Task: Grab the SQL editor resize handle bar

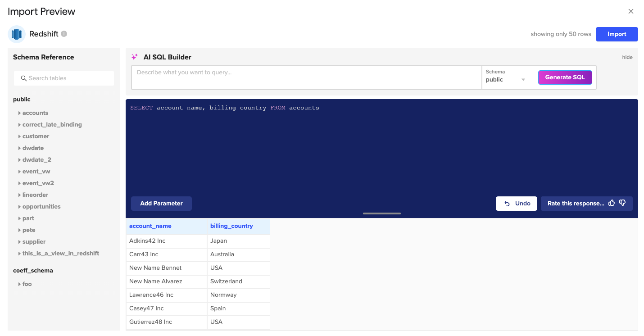Action: tap(381, 213)
